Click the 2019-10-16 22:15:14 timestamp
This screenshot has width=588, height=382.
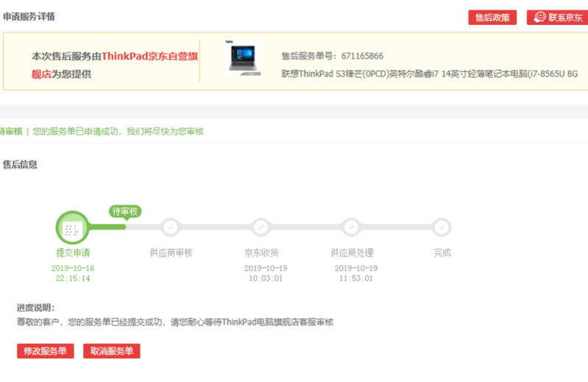tap(73, 273)
